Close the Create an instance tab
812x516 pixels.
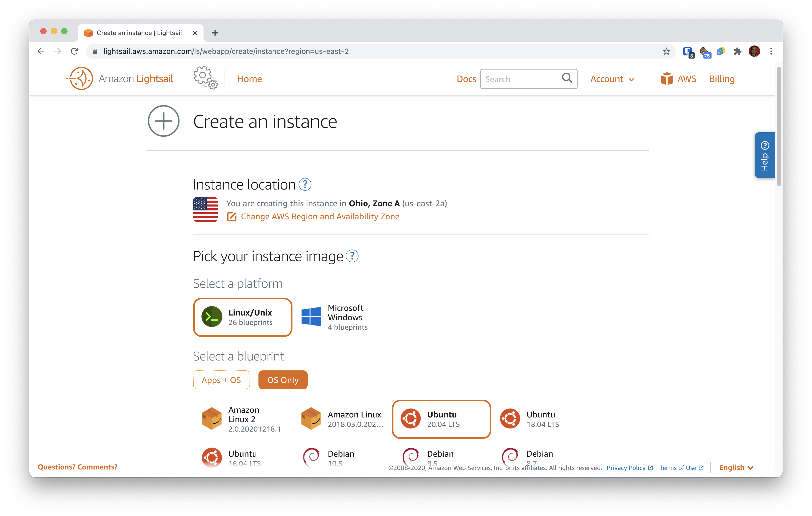pyautogui.click(x=195, y=33)
